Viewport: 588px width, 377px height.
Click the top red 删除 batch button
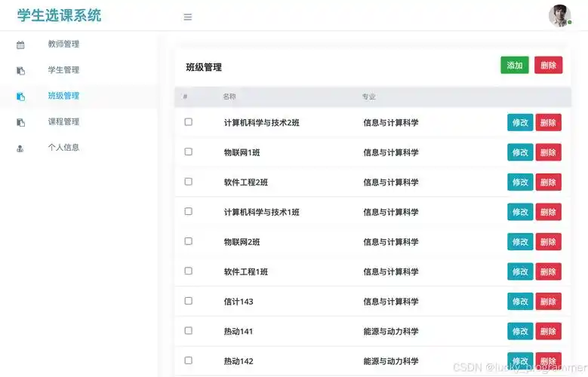(x=548, y=65)
